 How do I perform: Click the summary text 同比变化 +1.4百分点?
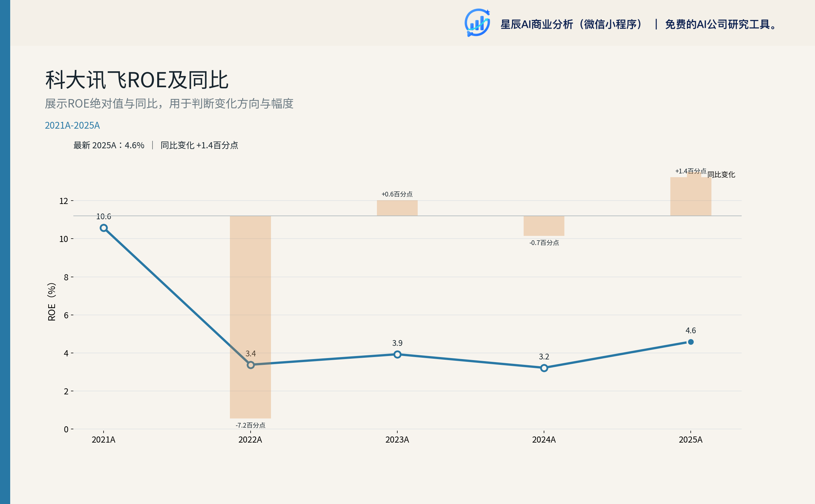[x=199, y=145]
